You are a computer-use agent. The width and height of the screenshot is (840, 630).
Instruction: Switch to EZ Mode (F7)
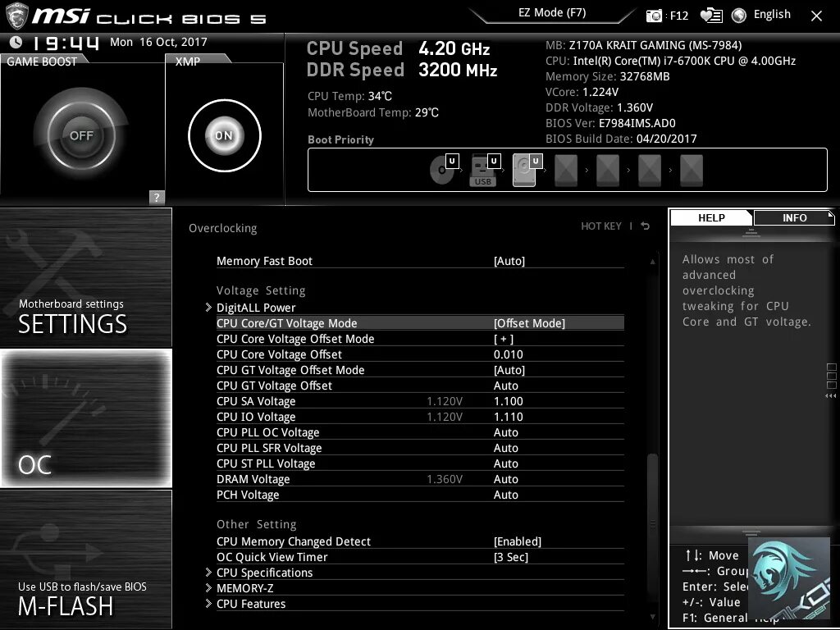552,13
